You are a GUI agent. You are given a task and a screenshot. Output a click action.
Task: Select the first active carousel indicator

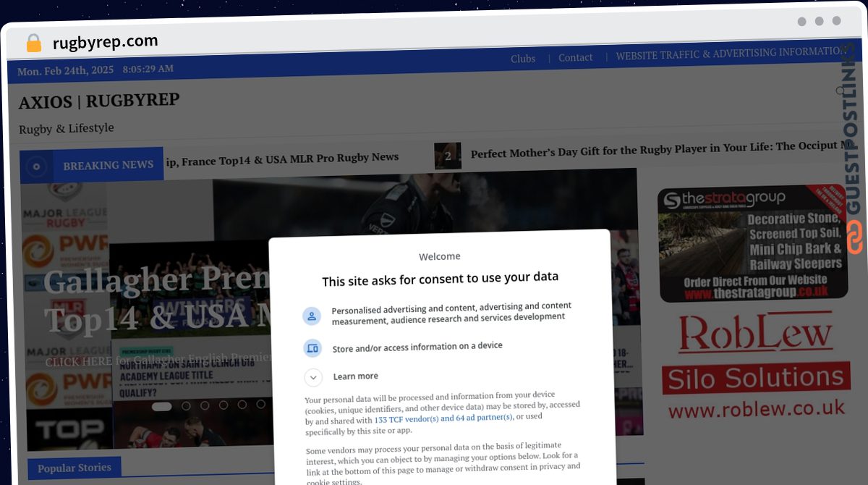tap(162, 407)
